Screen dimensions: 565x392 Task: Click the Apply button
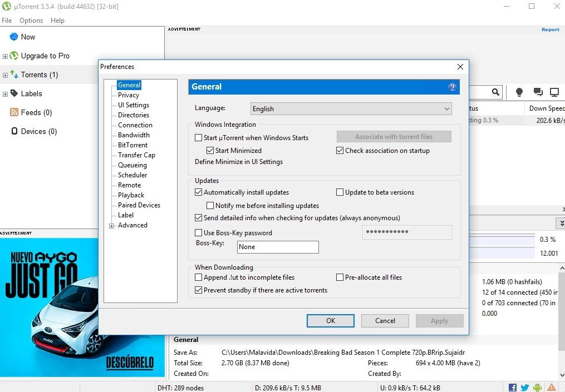[x=439, y=321]
